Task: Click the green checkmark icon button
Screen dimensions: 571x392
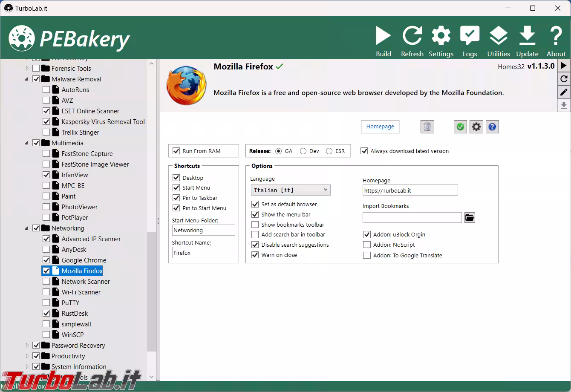Action: point(460,127)
